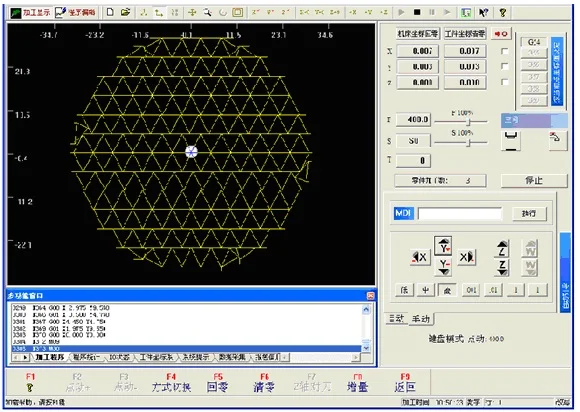The width and height of the screenshot is (580, 412).
Task: Select the pan/move view icon
Action: 192,13
